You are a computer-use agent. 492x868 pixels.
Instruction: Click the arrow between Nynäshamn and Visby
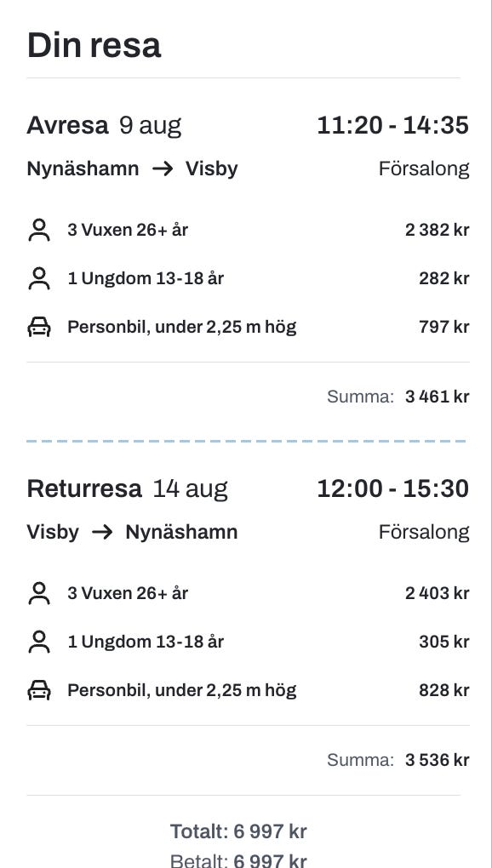pos(162,168)
